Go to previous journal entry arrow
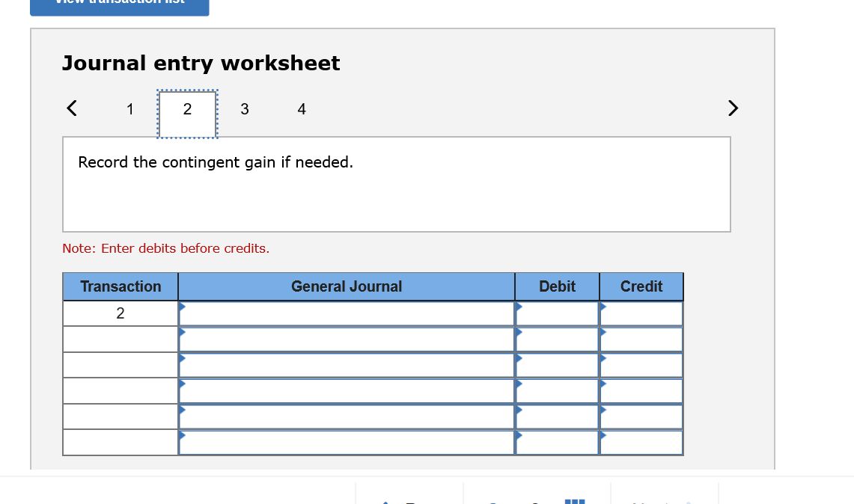The height and width of the screenshot is (504, 854). point(72,108)
